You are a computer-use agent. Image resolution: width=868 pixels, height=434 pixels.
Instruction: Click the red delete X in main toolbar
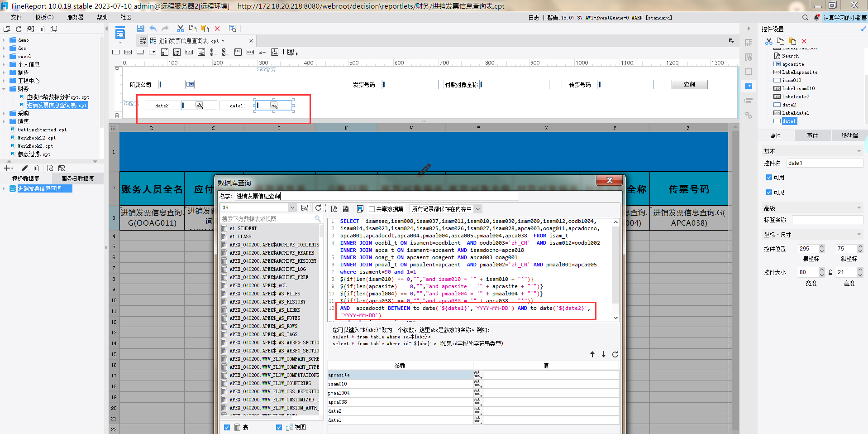tap(217, 29)
